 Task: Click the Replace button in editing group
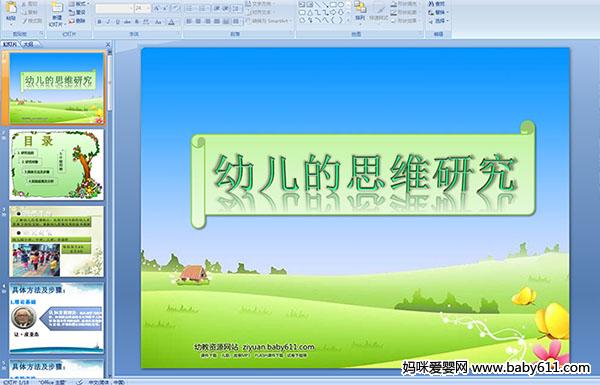click(437, 12)
